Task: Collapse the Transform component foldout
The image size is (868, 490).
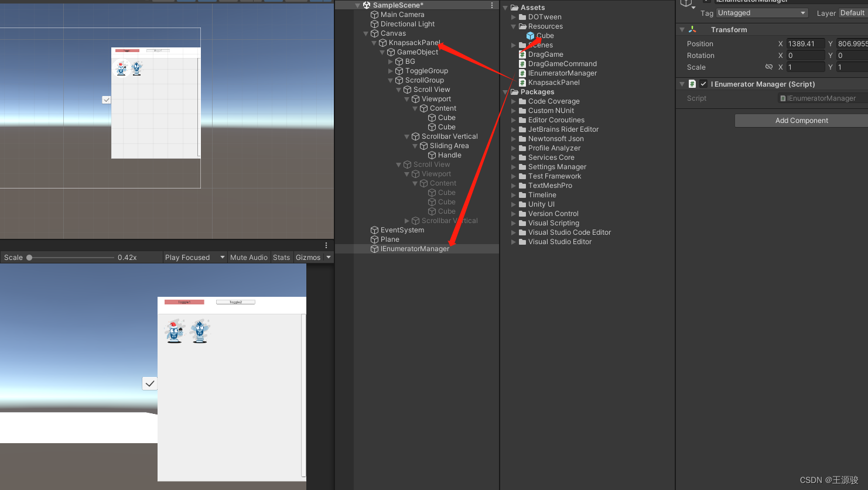Action: click(x=682, y=29)
